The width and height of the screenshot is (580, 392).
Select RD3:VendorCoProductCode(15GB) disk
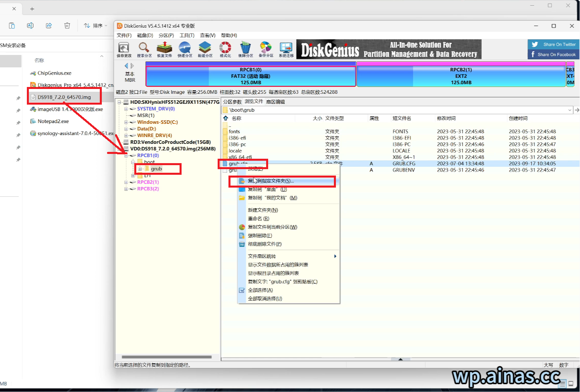point(170,142)
